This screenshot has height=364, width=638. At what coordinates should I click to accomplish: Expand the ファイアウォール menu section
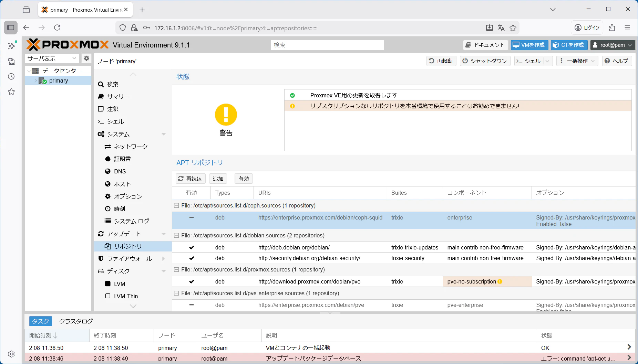(164, 259)
